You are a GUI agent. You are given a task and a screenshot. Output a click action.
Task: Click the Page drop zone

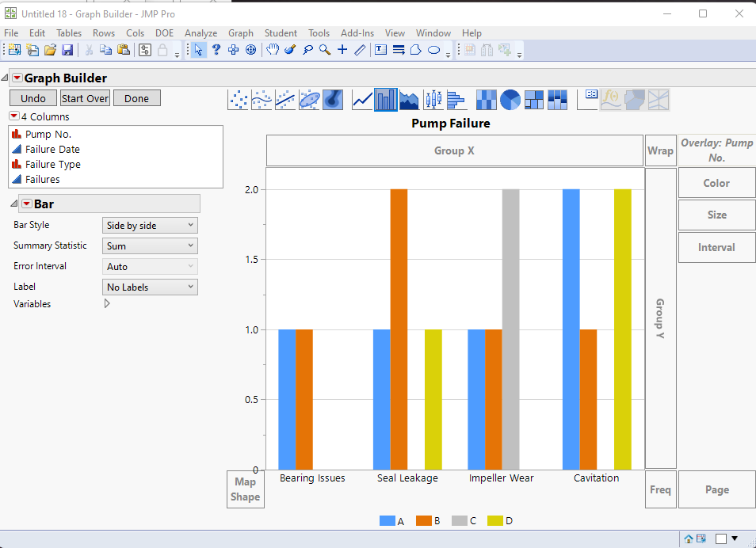coord(717,489)
